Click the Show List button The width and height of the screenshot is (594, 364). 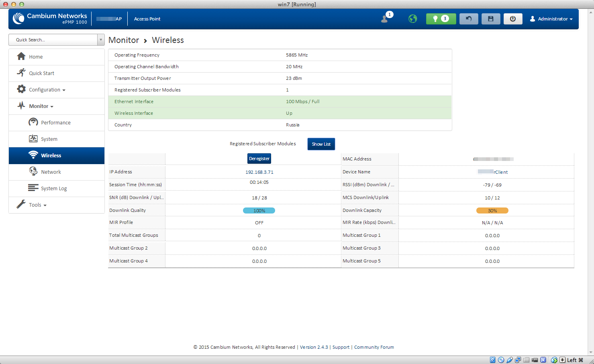point(321,144)
